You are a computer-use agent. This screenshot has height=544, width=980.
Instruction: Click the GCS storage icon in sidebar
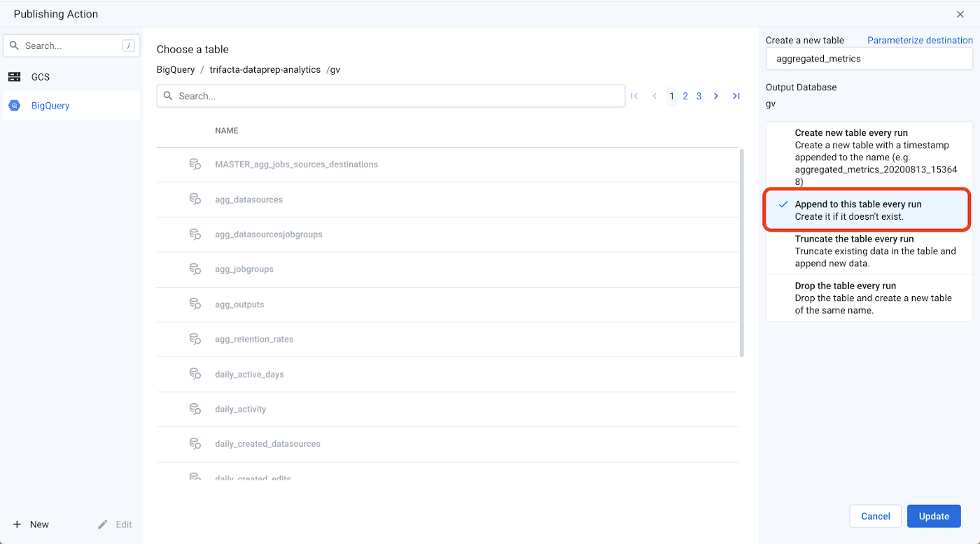tap(14, 77)
